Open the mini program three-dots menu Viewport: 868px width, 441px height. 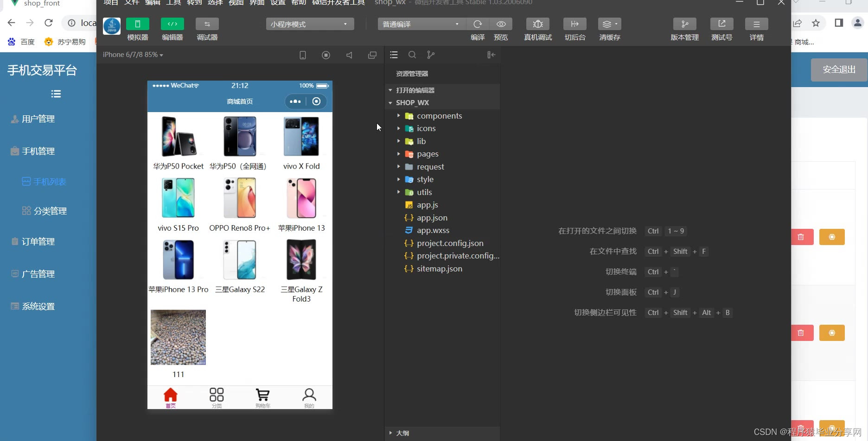click(295, 101)
